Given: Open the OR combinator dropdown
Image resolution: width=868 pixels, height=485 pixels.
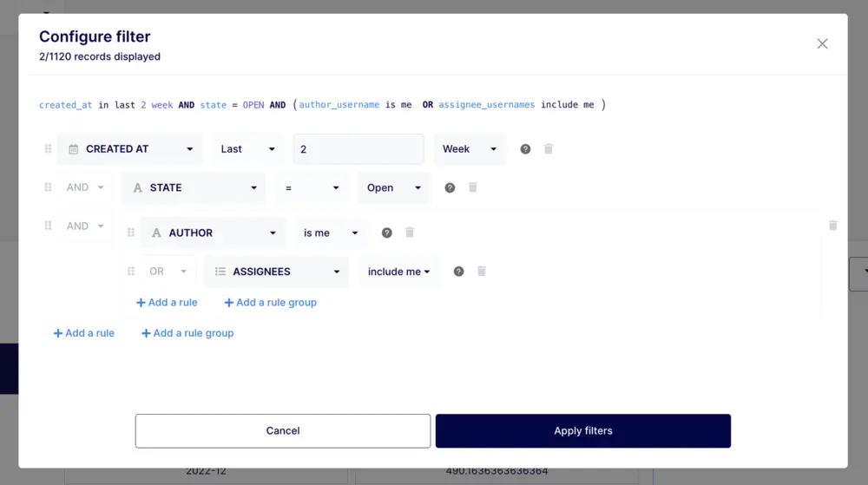Looking at the screenshot, I should (x=168, y=272).
